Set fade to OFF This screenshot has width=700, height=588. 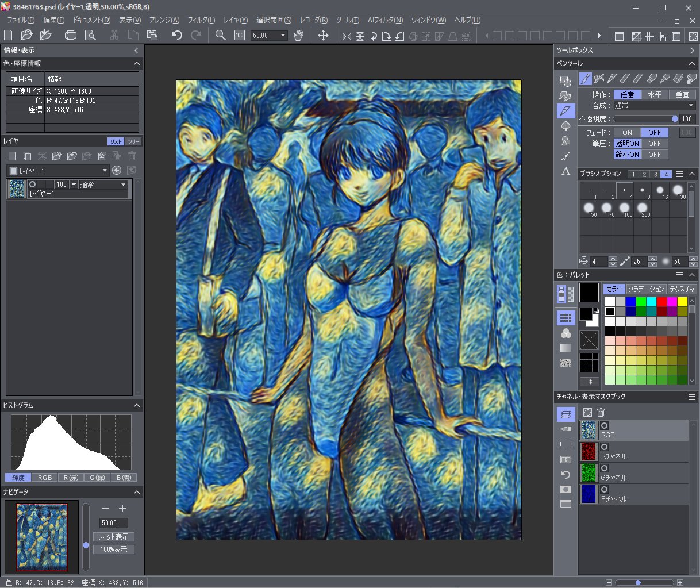(x=655, y=132)
